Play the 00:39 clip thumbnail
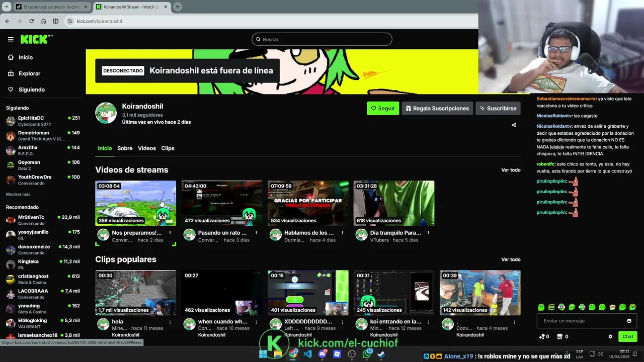This screenshot has height=362, width=644. tap(480, 293)
